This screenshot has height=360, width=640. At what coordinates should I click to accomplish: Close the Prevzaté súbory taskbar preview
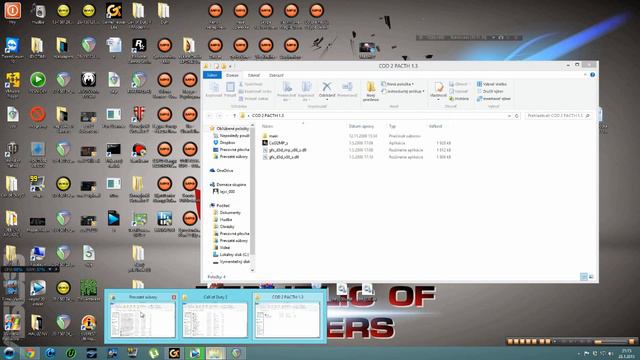(174, 297)
